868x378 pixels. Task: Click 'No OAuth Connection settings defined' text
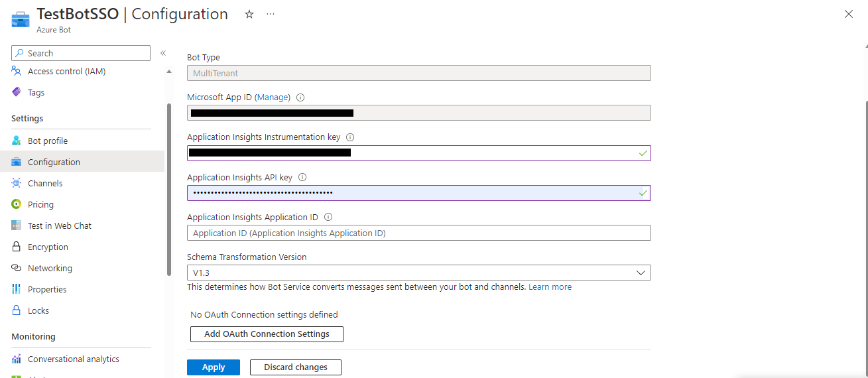pos(264,314)
